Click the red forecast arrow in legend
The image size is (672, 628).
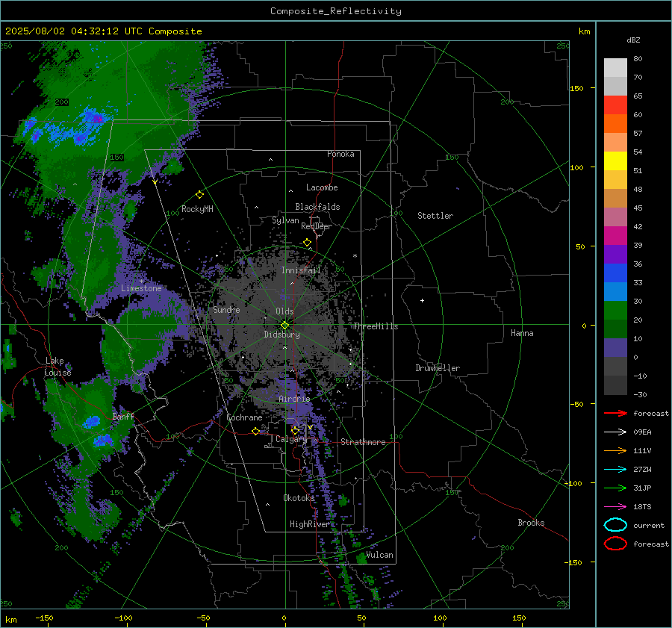615,413
